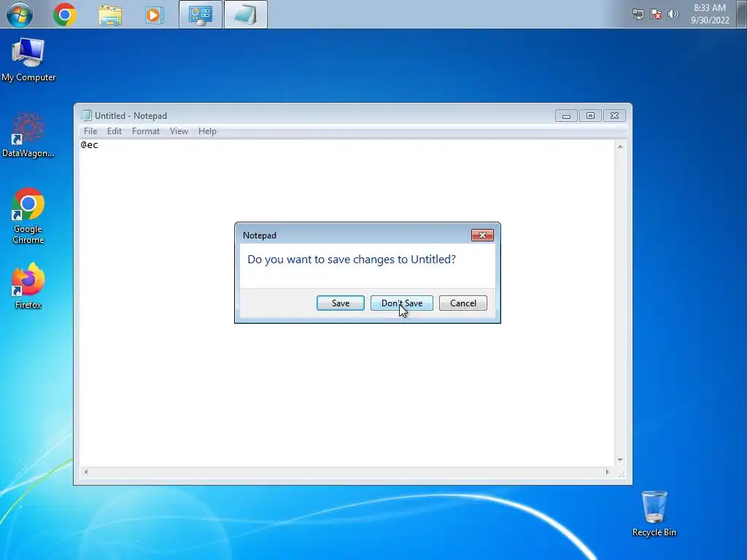Open Windows Explorer from the taskbar
The height and width of the screenshot is (560, 747).
tap(110, 15)
